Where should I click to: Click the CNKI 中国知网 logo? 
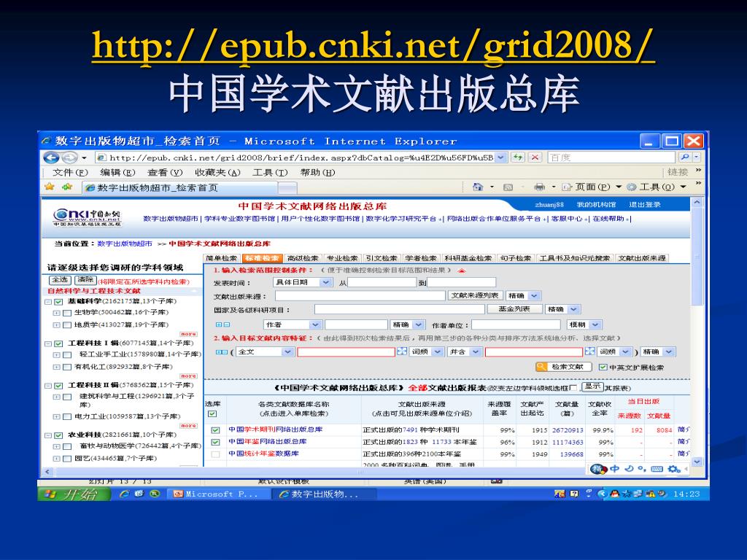click(88, 217)
